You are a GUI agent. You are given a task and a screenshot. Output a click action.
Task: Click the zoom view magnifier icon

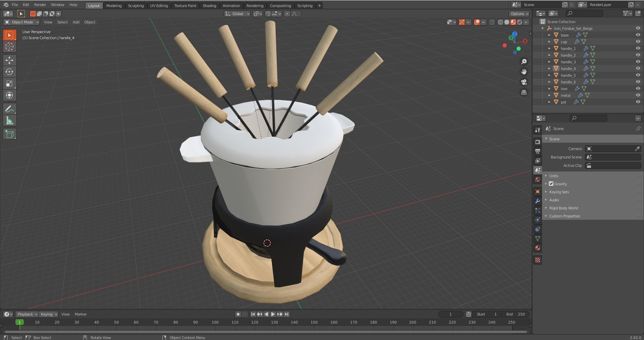coord(524,62)
